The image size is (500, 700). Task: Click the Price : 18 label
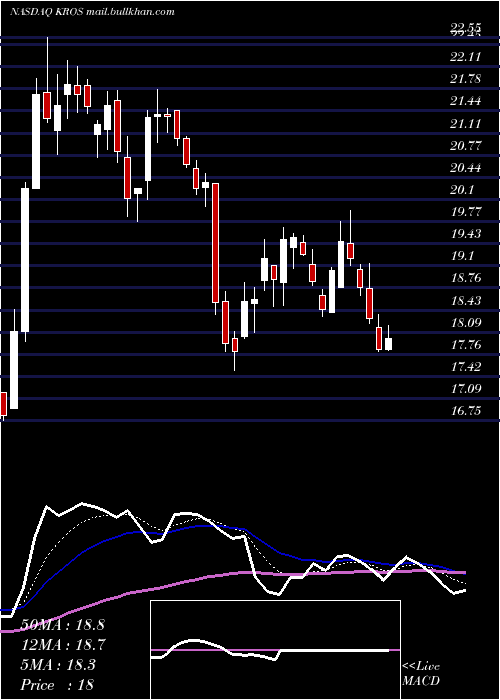tap(58, 685)
